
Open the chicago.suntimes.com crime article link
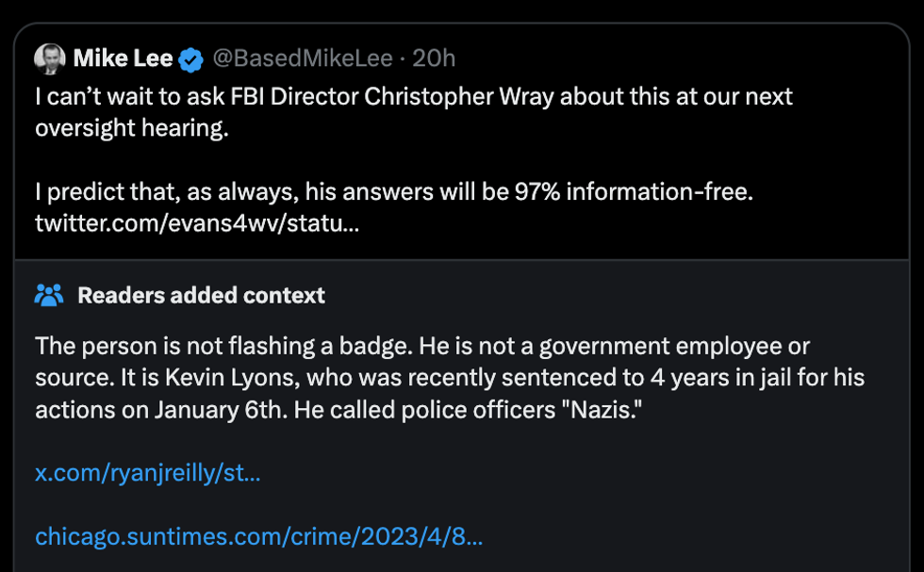(x=258, y=537)
